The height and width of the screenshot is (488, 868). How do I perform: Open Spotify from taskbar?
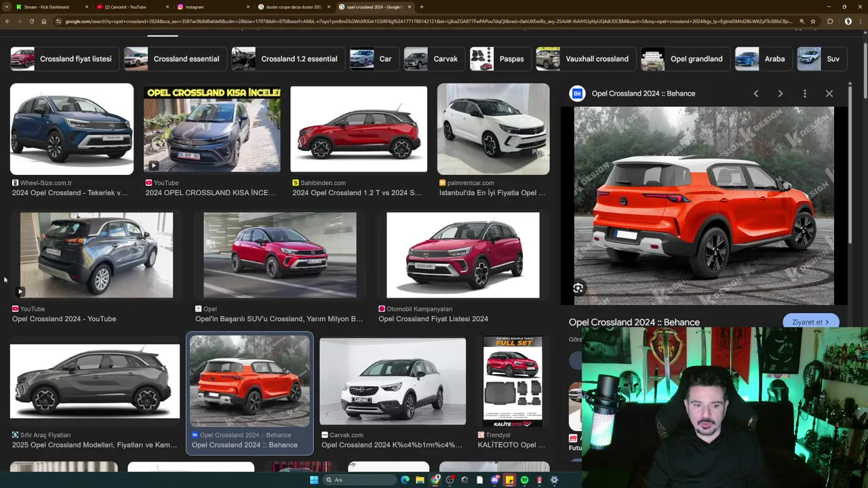pos(524,480)
